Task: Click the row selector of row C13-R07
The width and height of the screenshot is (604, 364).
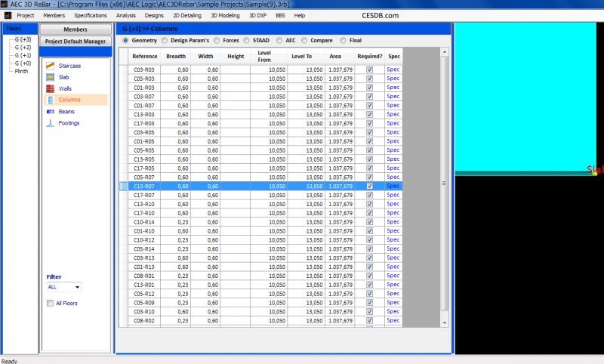Action: coord(123,186)
